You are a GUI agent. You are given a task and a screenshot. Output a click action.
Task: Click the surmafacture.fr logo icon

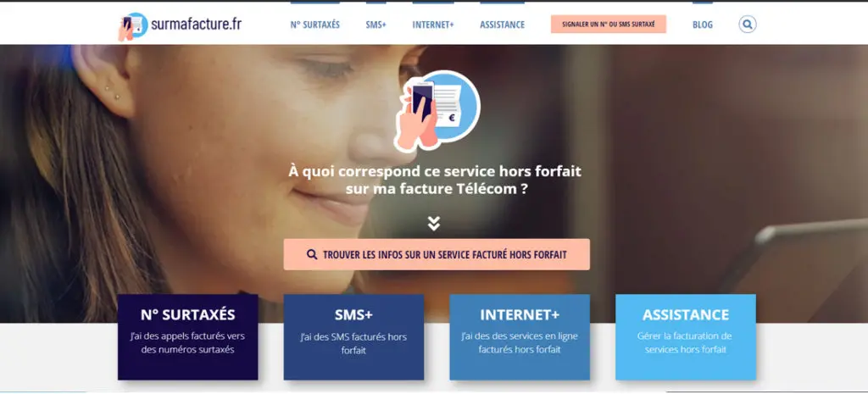point(133,26)
